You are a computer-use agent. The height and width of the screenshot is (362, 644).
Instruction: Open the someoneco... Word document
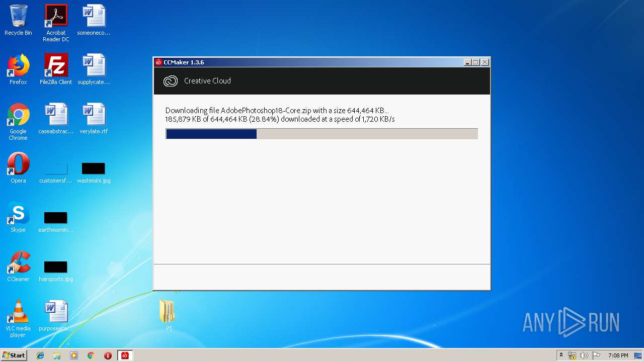pyautogui.click(x=94, y=20)
